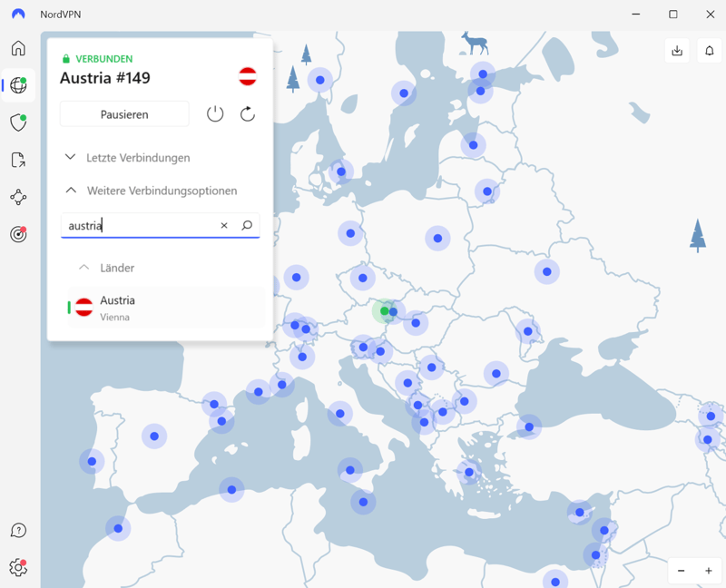Open the Home icon in the sidebar
Viewport: 726px width, 588px height.
pos(18,48)
